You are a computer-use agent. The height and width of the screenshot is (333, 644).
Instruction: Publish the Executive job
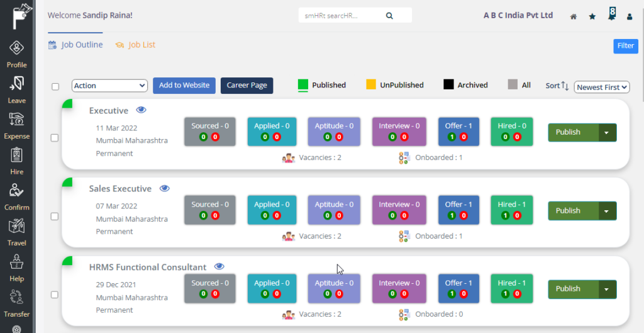573,132
